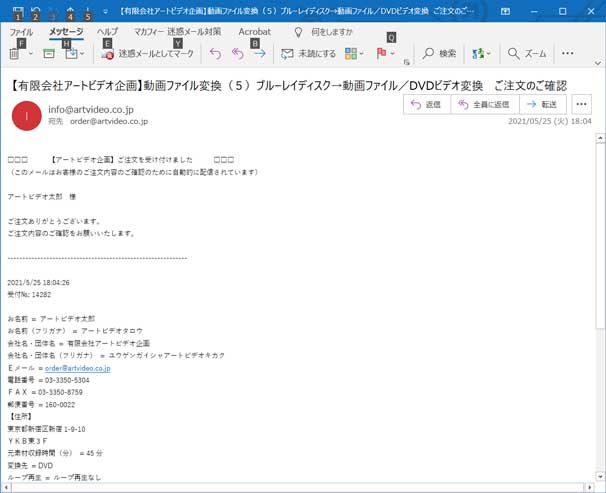The height and width of the screenshot is (493, 606).
Task: Click the 郵便番号 = 160-0022 line
Action: click(41, 405)
